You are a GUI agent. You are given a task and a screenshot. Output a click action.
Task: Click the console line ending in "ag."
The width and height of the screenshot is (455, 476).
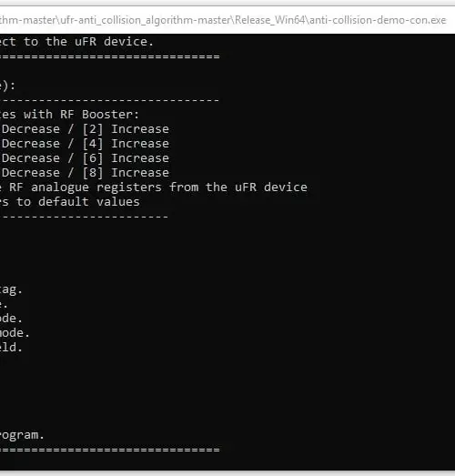[x=11, y=289]
